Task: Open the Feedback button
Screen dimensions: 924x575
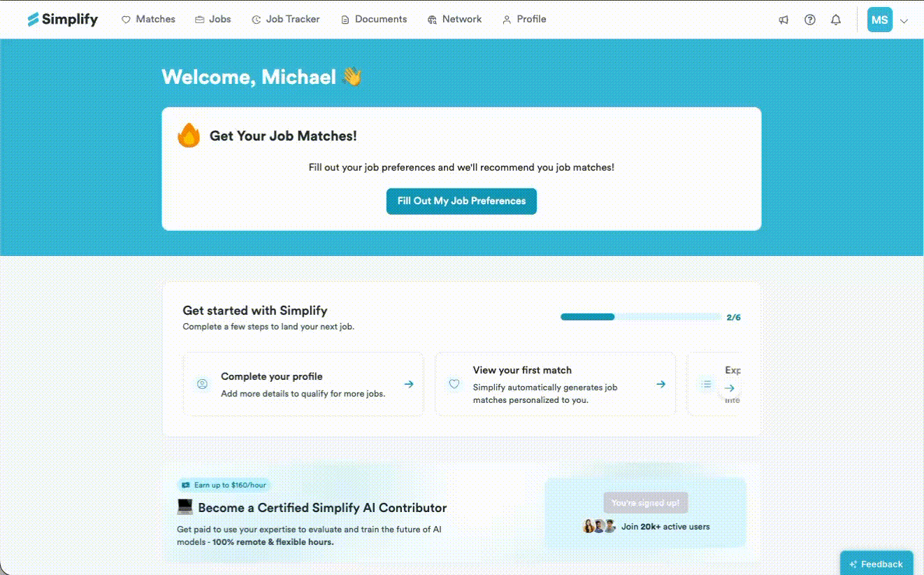Action: click(x=876, y=564)
